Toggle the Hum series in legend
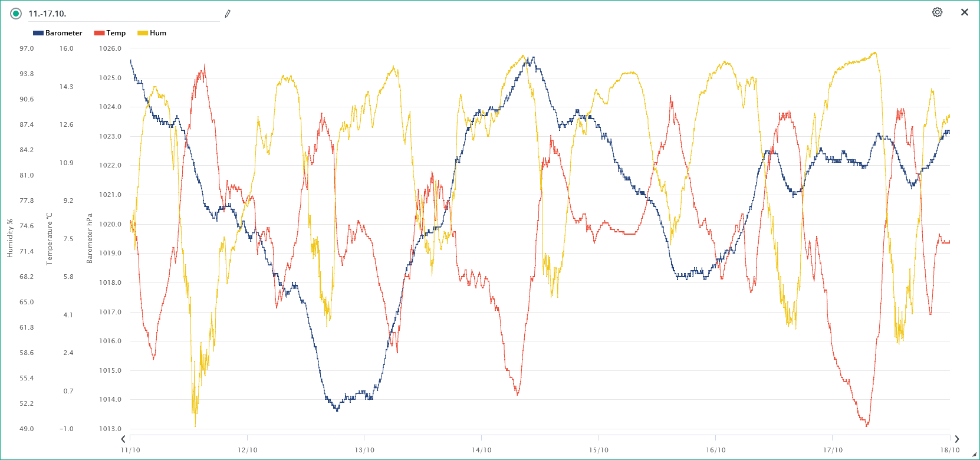The width and height of the screenshot is (980, 460). coord(158,33)
